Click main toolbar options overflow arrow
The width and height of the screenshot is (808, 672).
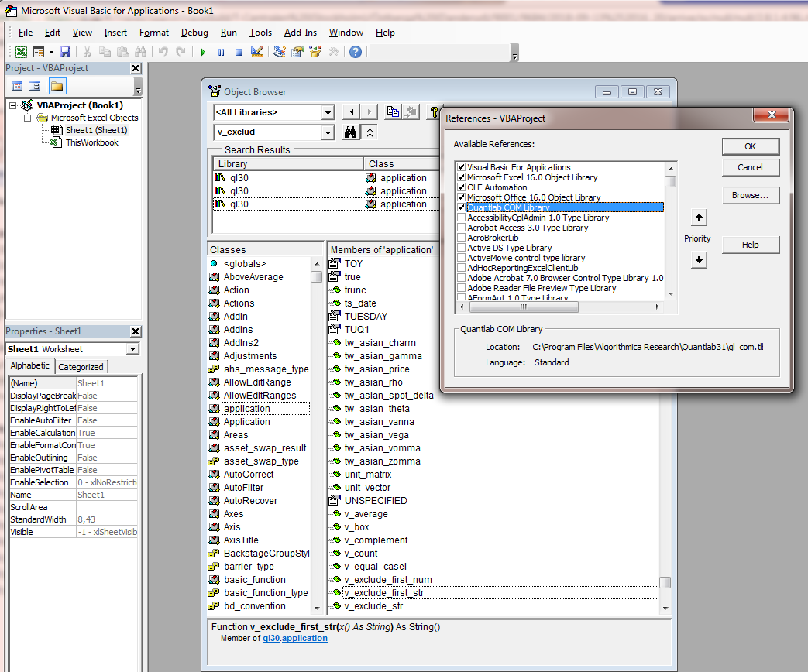coord(514,53)
